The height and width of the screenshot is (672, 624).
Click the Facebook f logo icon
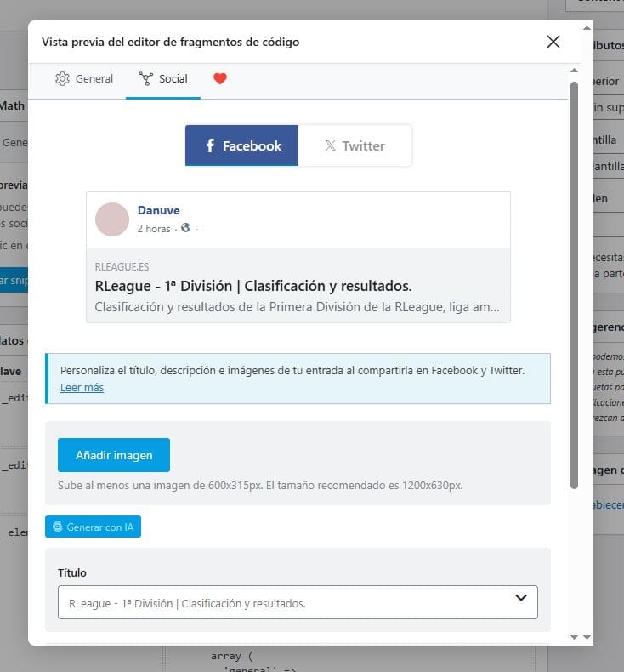(210, 145)
